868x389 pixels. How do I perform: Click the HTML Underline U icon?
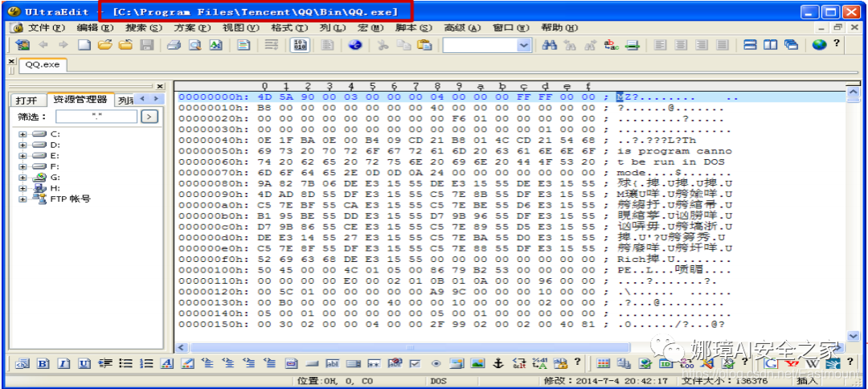[x=84, y=363]
